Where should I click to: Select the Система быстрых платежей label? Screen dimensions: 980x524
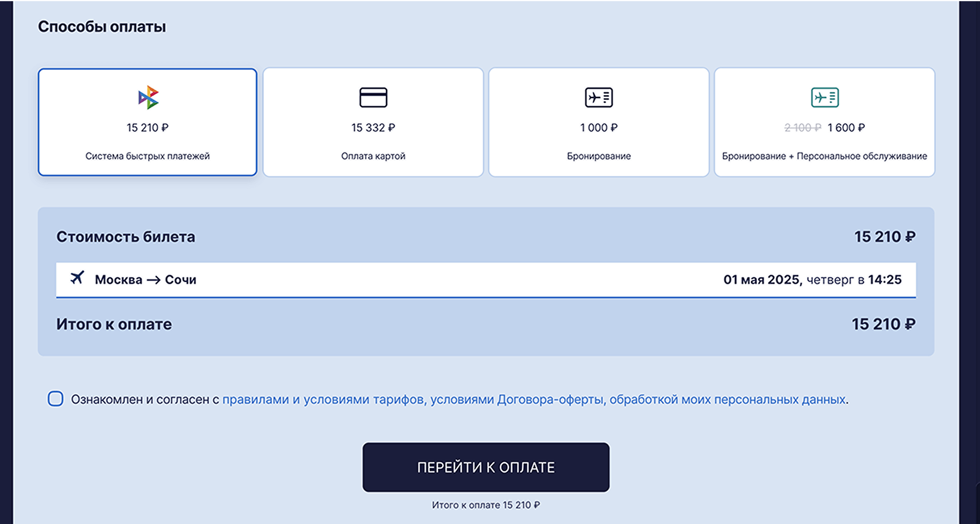pyautogui.click(x=148, y=156)
